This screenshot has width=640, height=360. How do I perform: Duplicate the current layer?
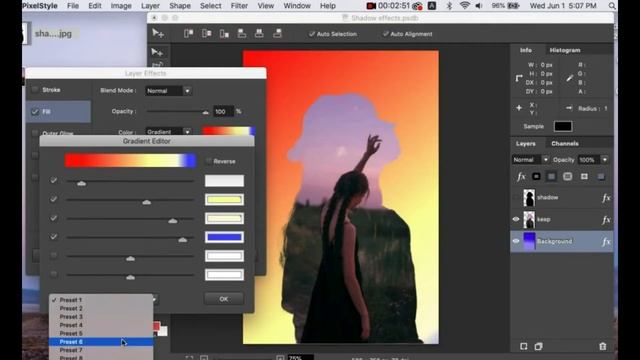[x=538, y=347]
